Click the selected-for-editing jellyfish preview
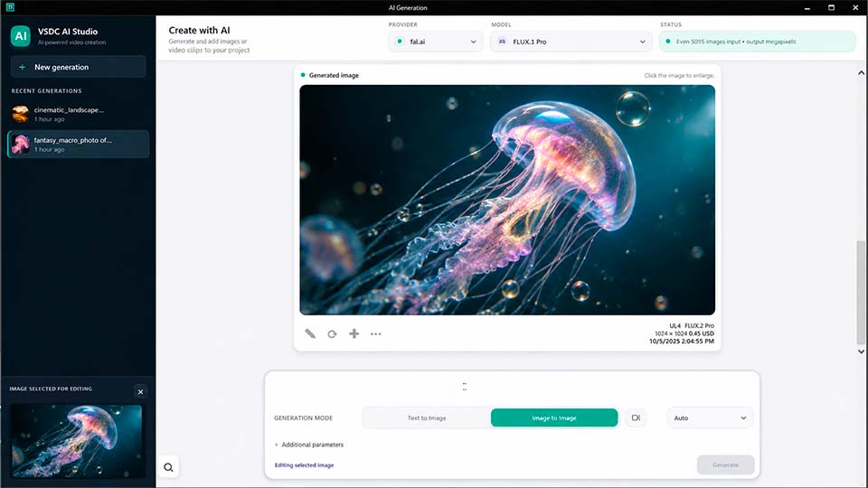Image resolution: width=868 pixels, height=488 pixels. pos(77,441)
